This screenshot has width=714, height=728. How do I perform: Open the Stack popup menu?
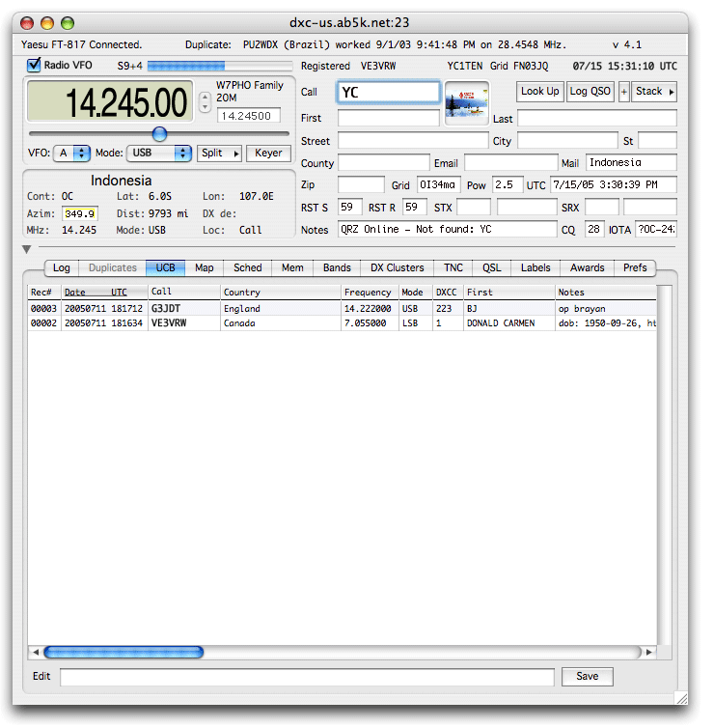[654, 92]
